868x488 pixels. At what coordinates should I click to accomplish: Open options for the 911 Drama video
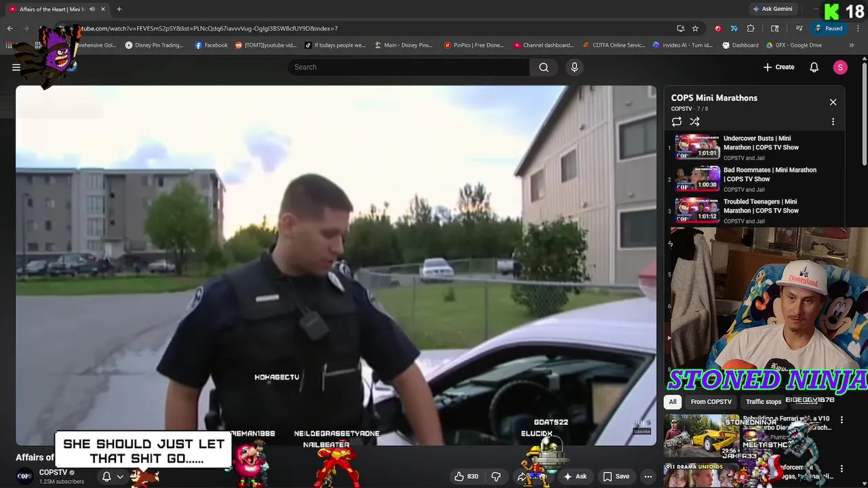pos(842,468)
